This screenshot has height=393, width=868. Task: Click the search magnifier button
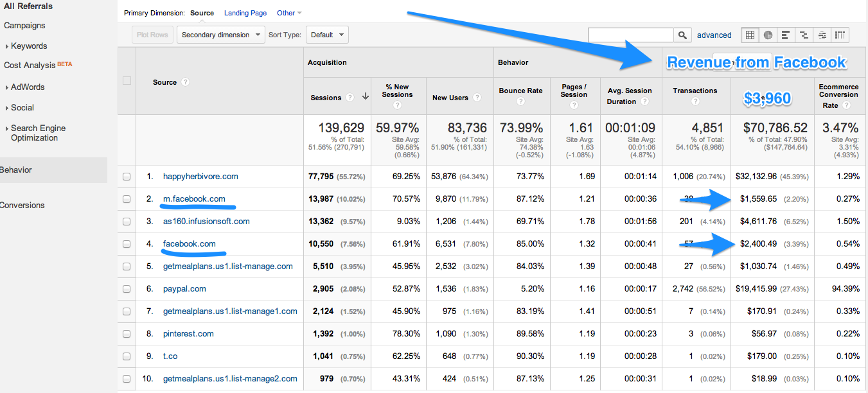pos(682,35)
